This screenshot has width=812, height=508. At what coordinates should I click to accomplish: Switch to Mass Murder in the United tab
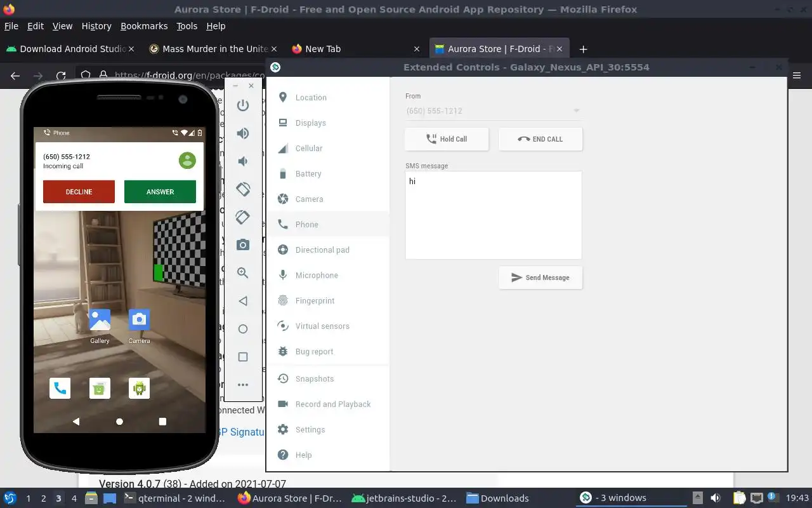point(213,49)
